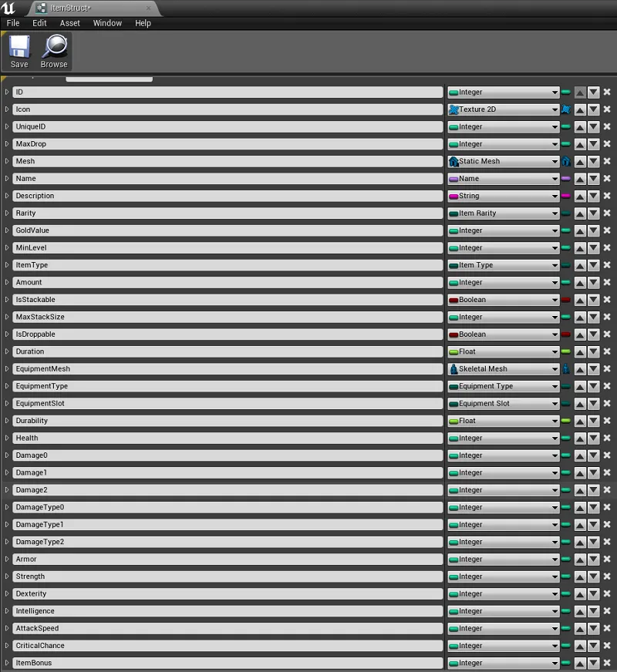The image size is (617, 672).
Task: Move the EquipmentMesh variable down
Action: (593, 369)
